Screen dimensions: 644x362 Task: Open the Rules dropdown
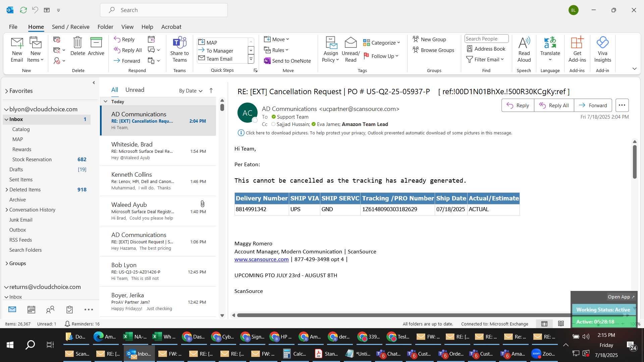[x=276, y=50]
